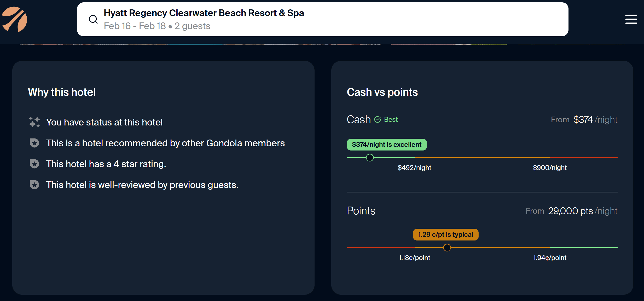The width and height of the screenshot is (644, 301).
Task: Click the badge icon beside 4 star rating
Action: 34,164
